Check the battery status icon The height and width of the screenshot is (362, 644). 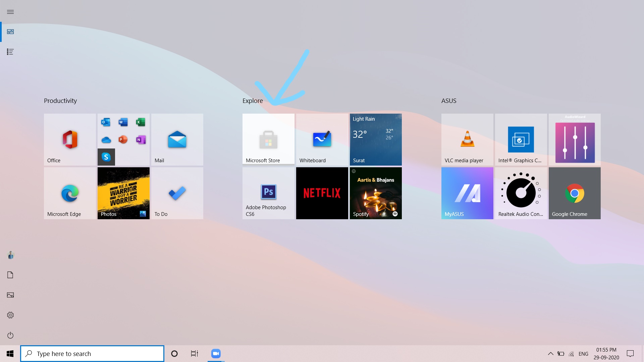(561, 354)
